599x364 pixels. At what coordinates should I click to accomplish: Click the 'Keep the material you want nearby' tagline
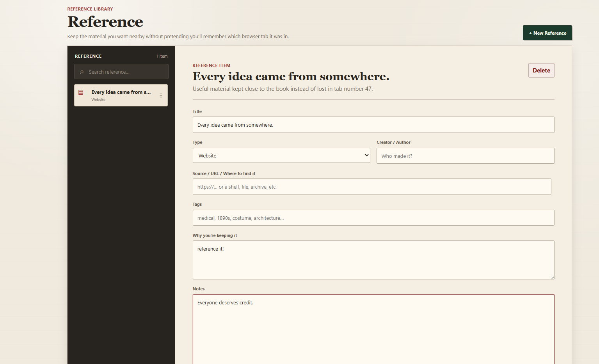coord(178,37)
